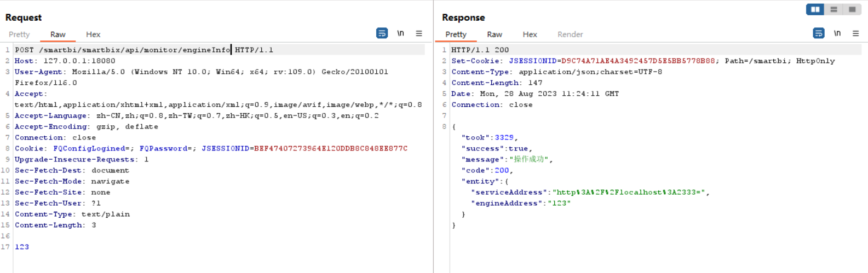The height and width of the screenshot is (273, 868).
Task: Toggle word wrap in Request panel
Action: 382,33
